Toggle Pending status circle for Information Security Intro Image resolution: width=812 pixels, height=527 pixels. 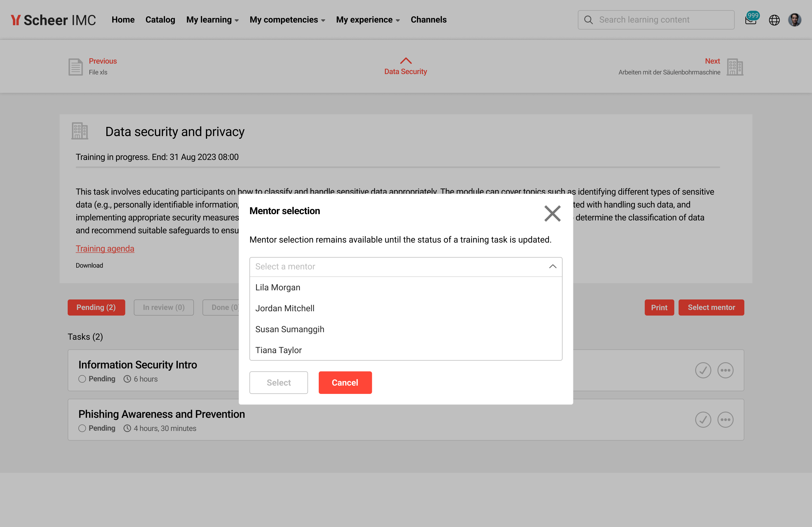tap(82, 379)
